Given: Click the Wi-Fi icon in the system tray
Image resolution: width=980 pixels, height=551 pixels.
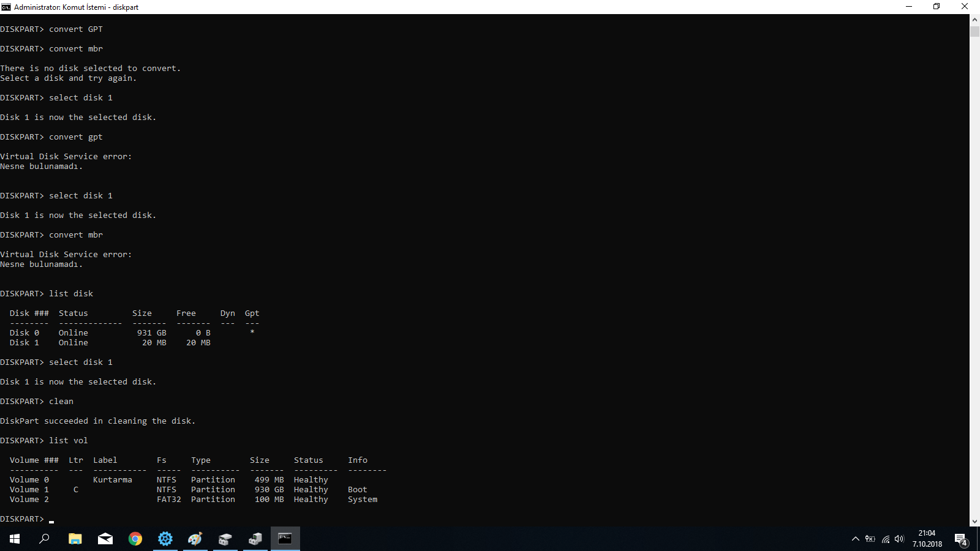Looking at the screenshot, I should (886, 539).
